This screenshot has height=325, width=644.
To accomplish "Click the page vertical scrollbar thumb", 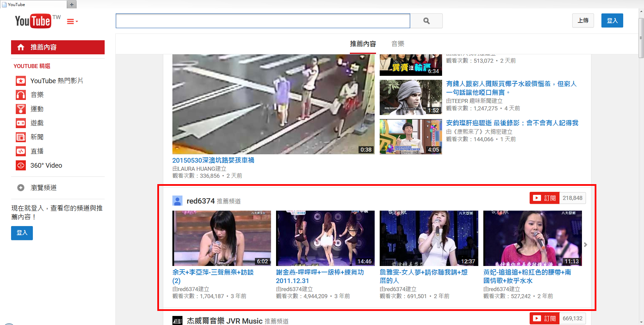I will click(x=641, y=38).
